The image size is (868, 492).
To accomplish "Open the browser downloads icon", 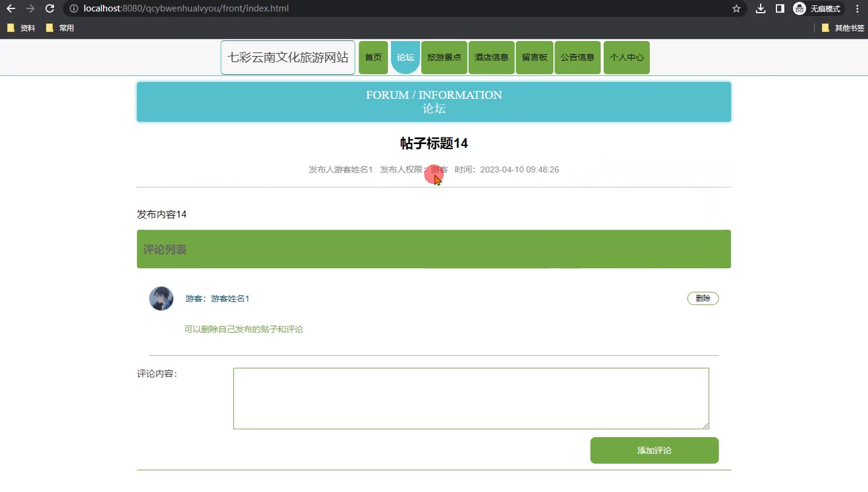I will (761, 8).
